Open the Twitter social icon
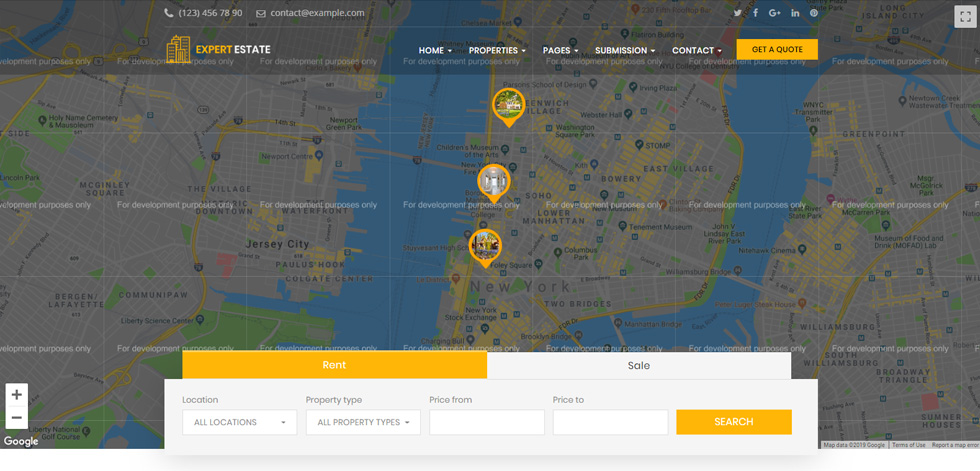The height and width of the screenshot is (471, 980). [738, 12]
